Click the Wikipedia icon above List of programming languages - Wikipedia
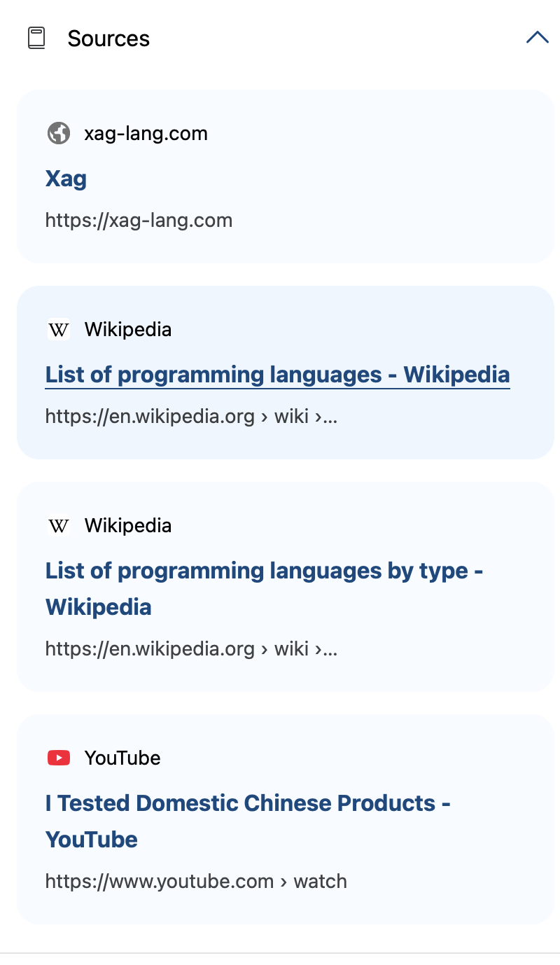The image size is (560, 965). 59,329
